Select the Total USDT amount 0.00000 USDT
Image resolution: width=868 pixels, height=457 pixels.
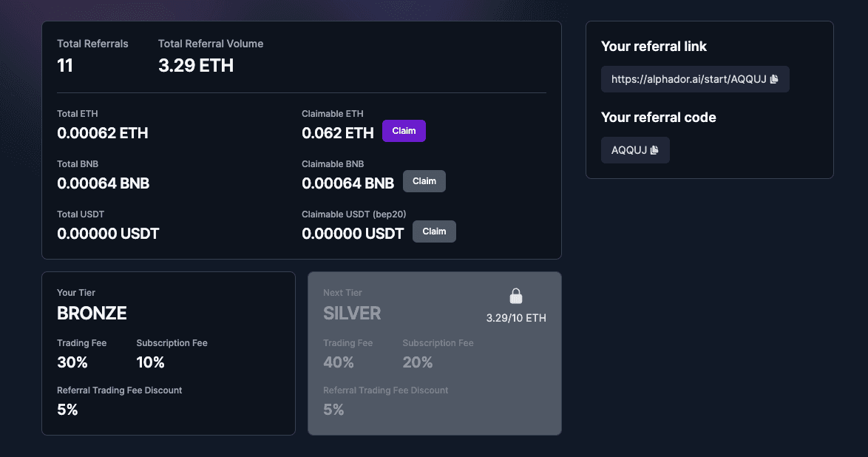click(108, 234)
